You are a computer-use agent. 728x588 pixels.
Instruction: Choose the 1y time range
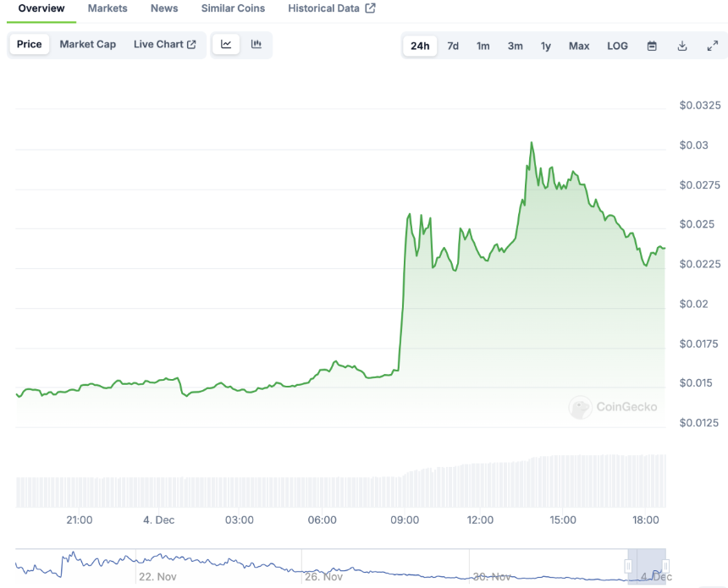click(545, 46)
